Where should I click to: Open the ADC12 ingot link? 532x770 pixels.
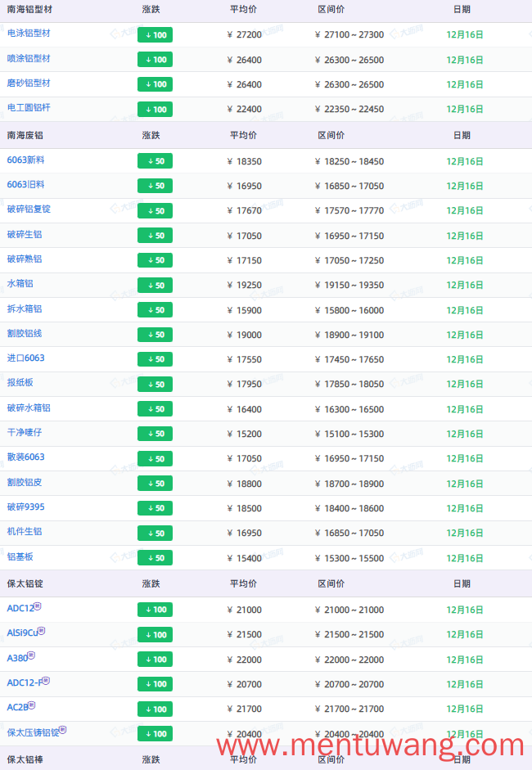pyautogui.click(x=20, y=609)
